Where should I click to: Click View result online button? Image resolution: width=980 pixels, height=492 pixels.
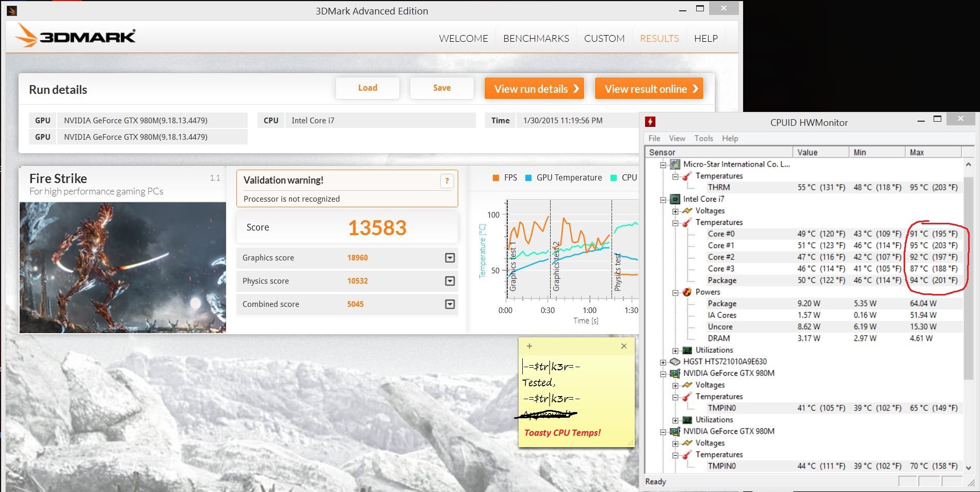click(x=649, y=89)
